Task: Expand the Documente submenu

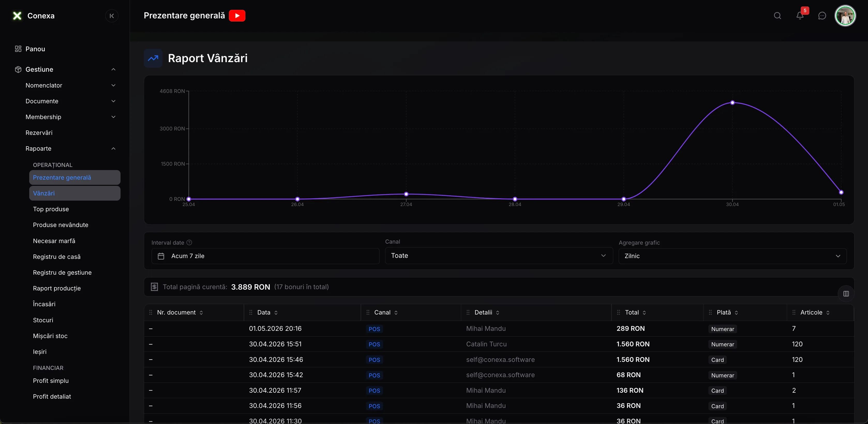Action: [x=114, y=101]
